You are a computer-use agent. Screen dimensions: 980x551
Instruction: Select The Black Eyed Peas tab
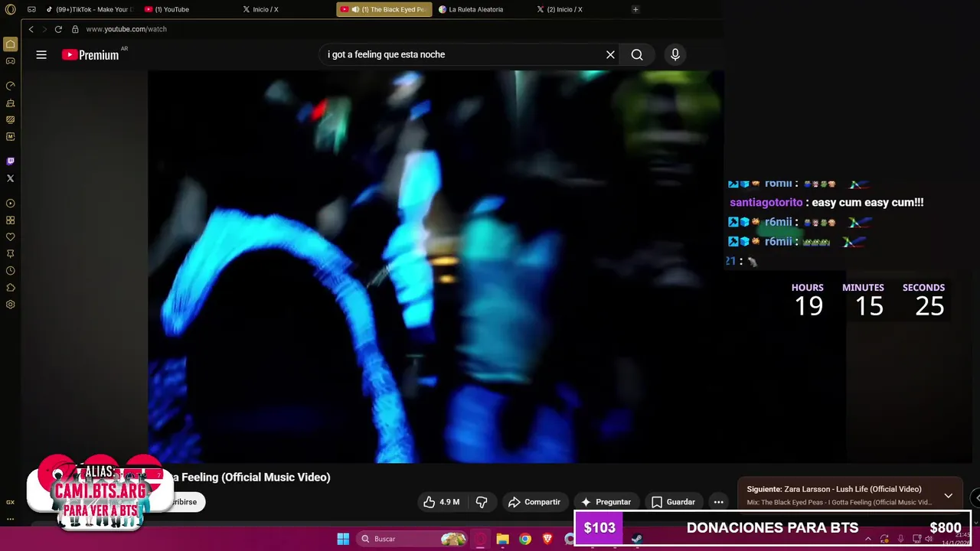[384, 9]
